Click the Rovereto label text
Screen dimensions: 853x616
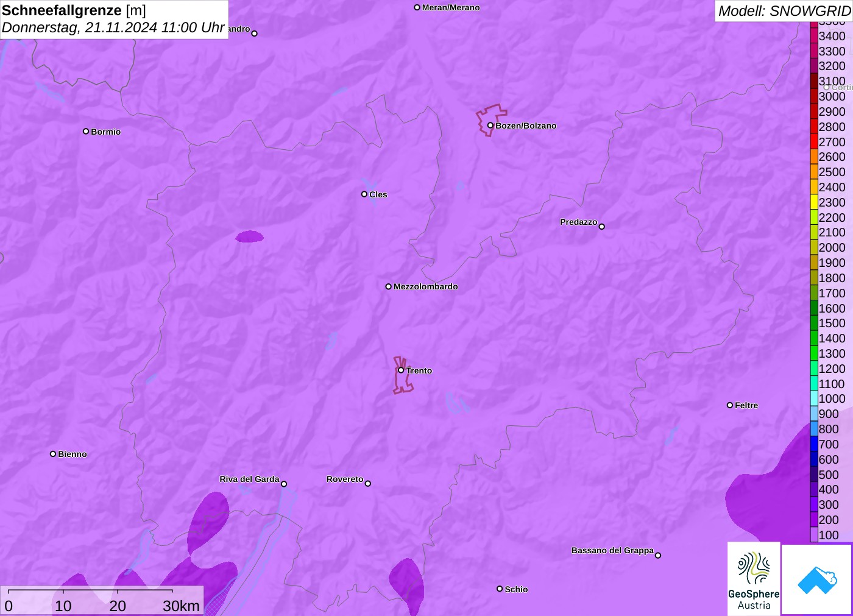point(345,479)
